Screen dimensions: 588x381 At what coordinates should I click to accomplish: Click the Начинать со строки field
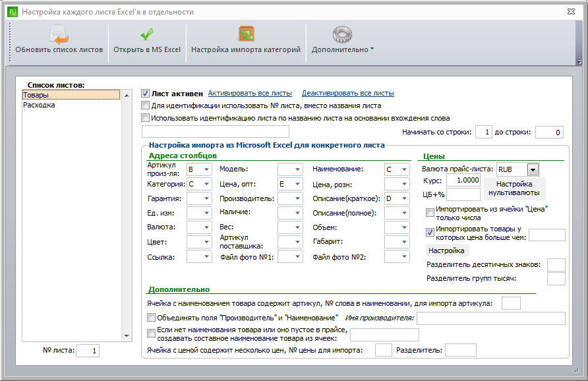point(483,132)
